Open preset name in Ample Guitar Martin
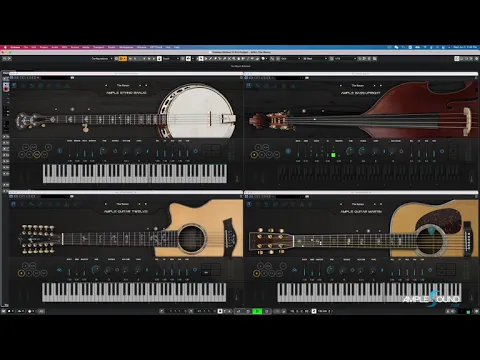Viewport: 480px width, 360px height. click(358, 204)
